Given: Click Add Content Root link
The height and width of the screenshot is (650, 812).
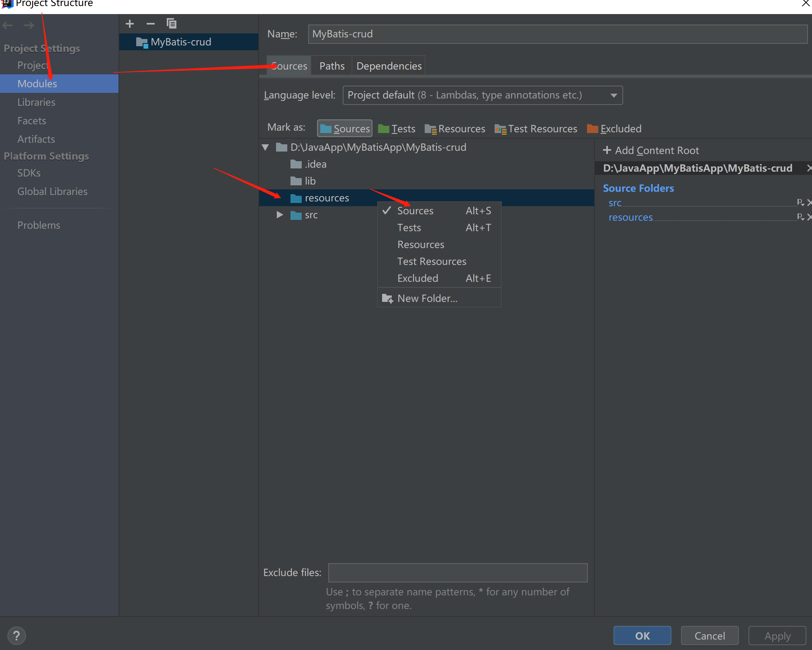Looking at the screenshot, I should click(651, 150).
